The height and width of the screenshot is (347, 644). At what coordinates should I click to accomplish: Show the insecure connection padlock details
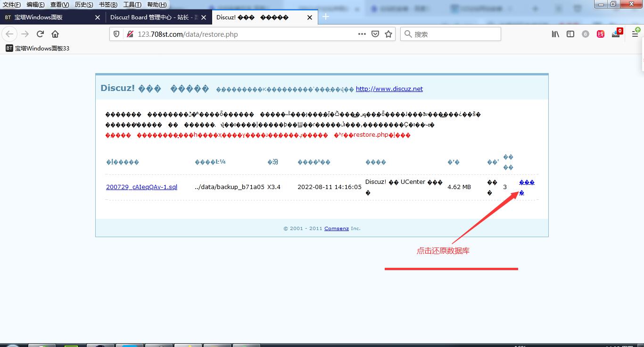[130, 34]
